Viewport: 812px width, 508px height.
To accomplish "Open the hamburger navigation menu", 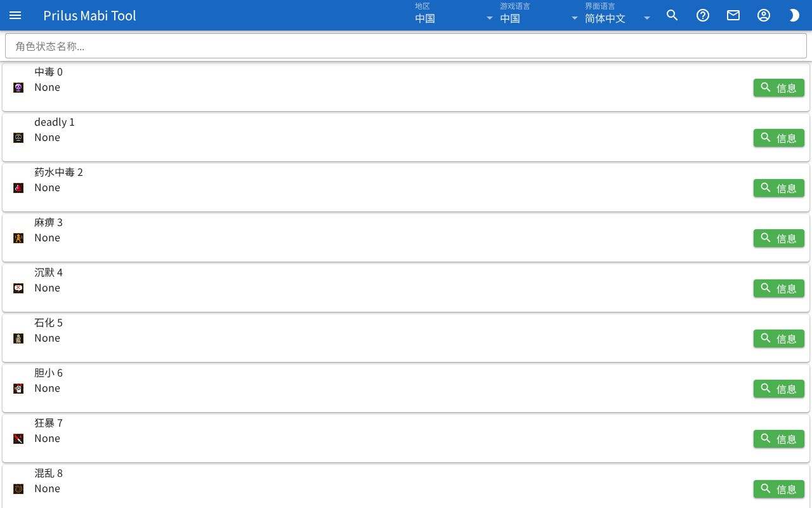I will [15, 15].
